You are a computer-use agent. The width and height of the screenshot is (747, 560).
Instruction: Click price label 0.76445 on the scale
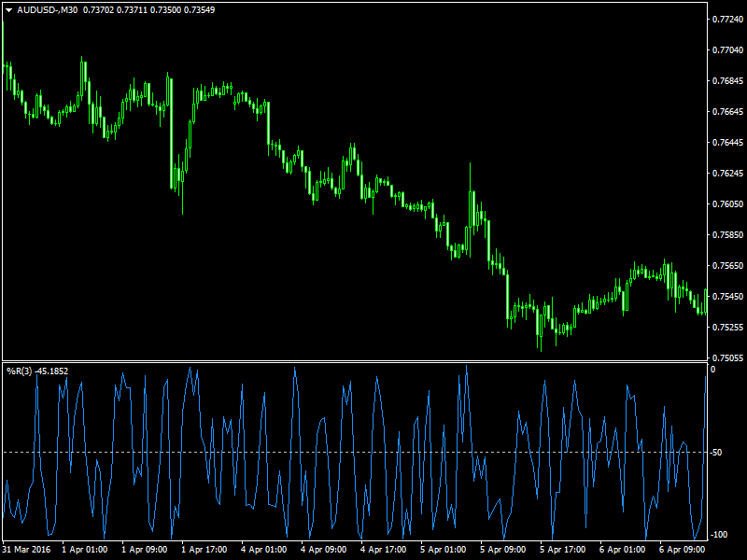(x=727, y=143)
